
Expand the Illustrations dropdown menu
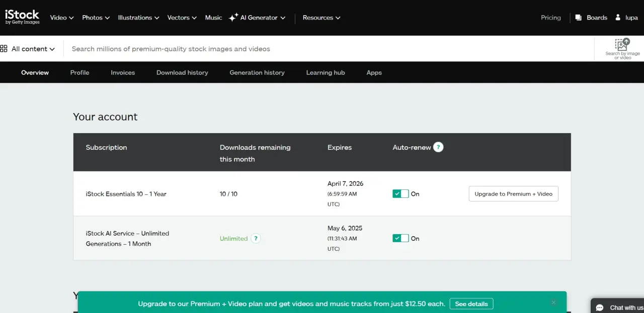coord(138,18)
